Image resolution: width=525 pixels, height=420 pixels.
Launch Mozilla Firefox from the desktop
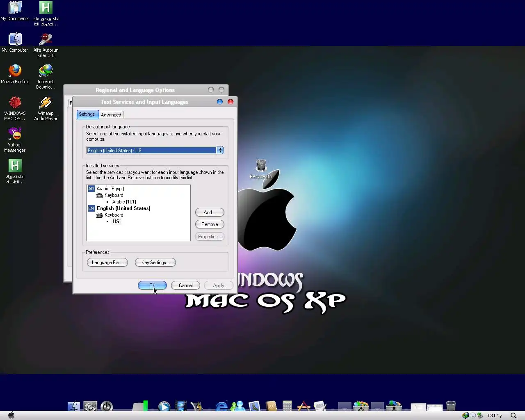[15, 74]
